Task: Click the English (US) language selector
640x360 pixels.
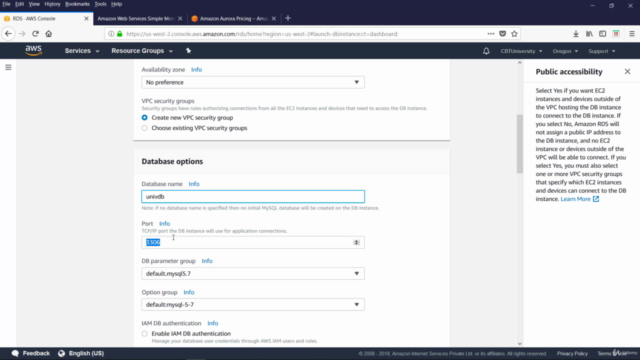Action: pyautogui.click(x=86, y=353)
